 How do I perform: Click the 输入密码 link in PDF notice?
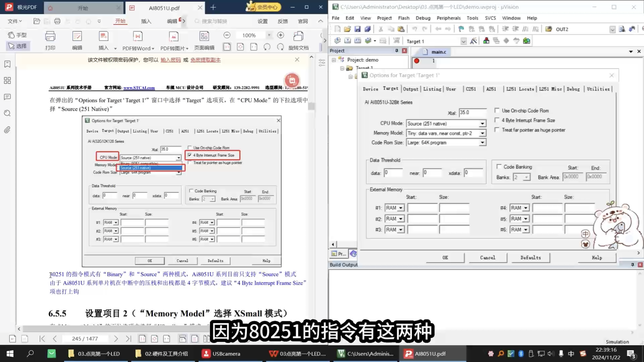(x=171, y=60)
